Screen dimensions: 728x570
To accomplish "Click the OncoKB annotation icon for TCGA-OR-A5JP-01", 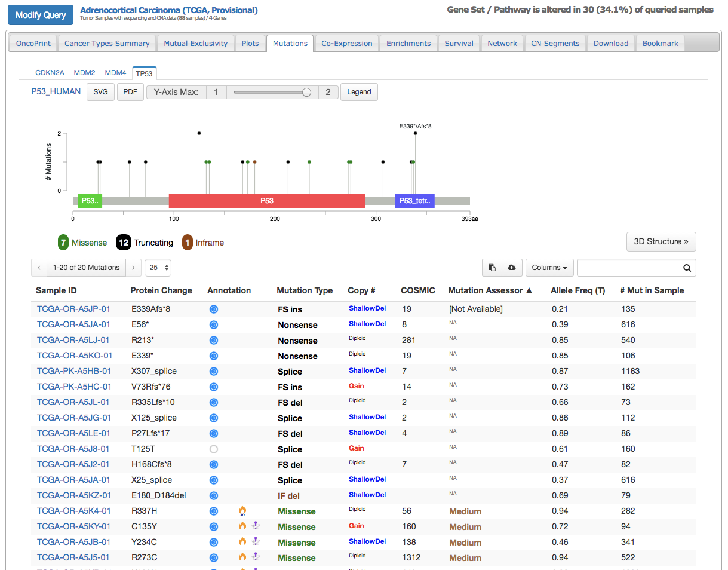I will pyautogui.click(x=213, y=309).
